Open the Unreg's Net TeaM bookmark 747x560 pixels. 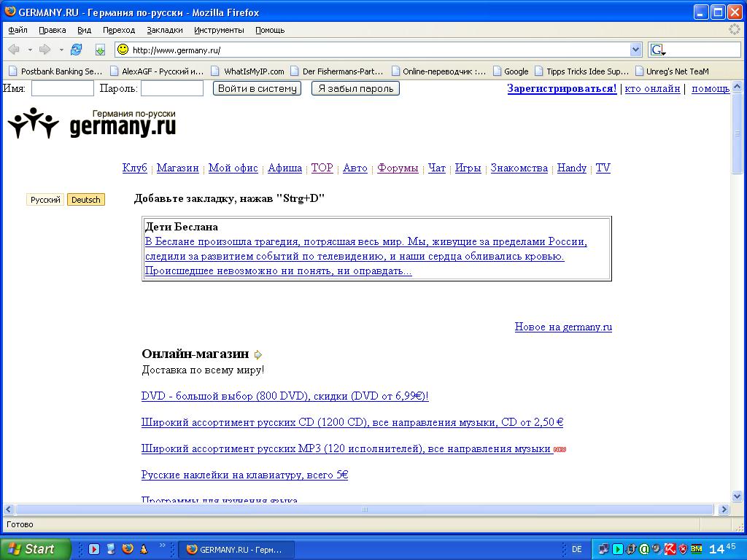672,71
